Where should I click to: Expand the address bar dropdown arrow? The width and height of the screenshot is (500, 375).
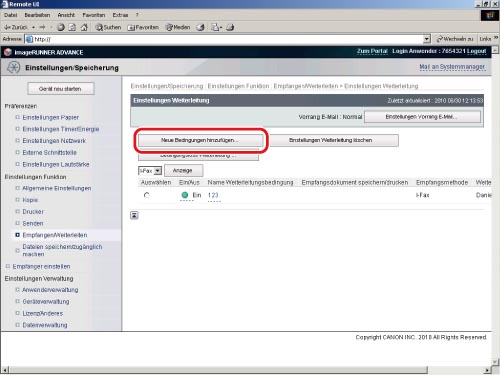point(427,39)
